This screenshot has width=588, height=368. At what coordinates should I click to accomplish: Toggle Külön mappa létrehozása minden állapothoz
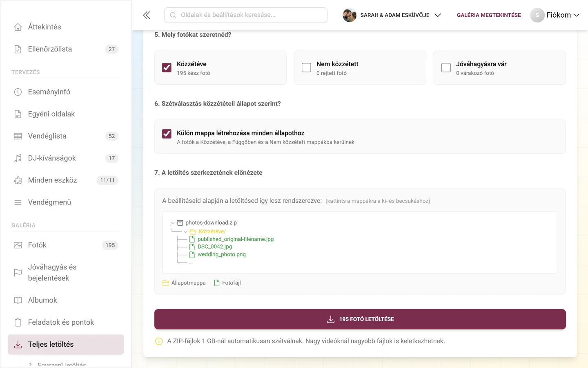point(167,134)
